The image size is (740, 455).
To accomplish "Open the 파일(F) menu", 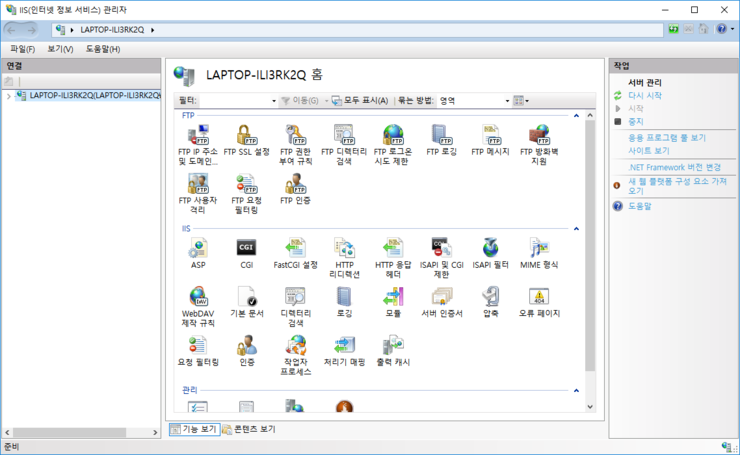I will (x=22, y=49).
